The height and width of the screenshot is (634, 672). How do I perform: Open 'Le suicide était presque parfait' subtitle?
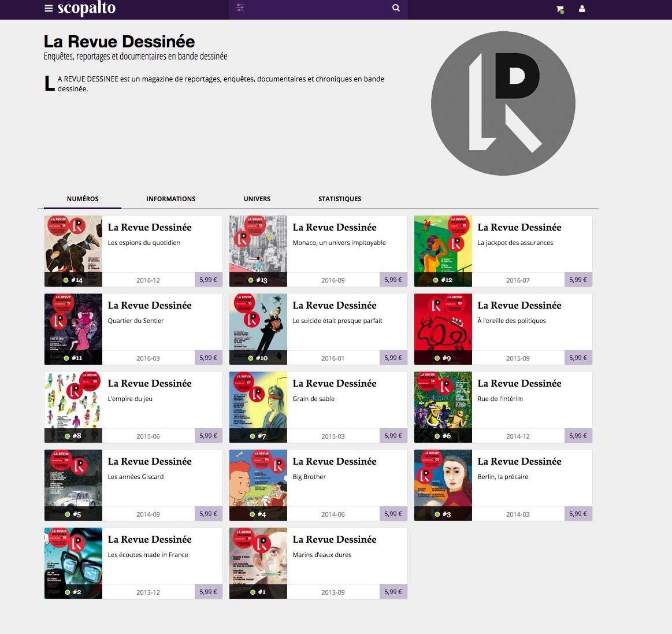coord(337,321)
